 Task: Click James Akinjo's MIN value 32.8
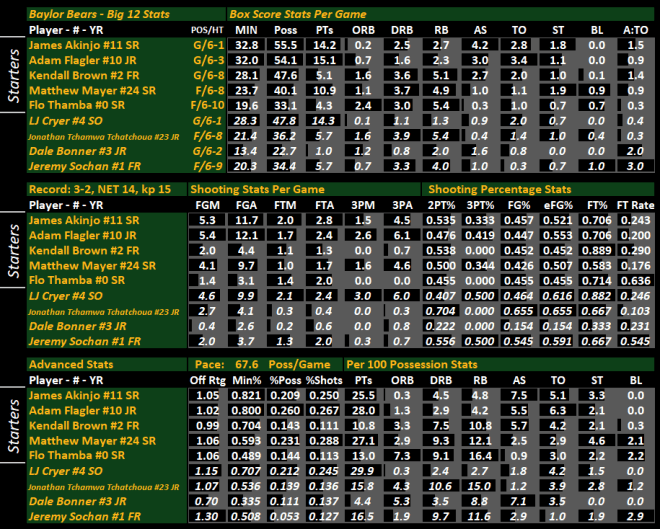247,45
